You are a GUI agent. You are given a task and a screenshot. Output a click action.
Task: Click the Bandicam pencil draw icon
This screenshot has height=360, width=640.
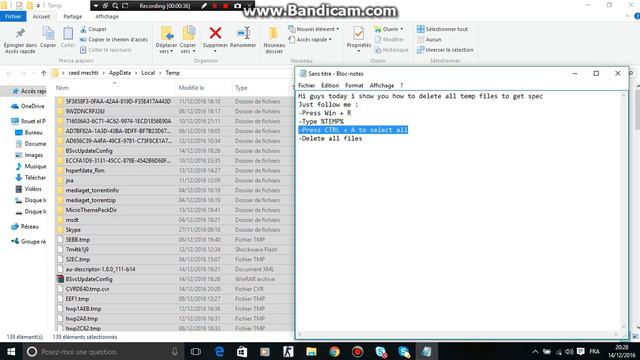coord(204,6)
